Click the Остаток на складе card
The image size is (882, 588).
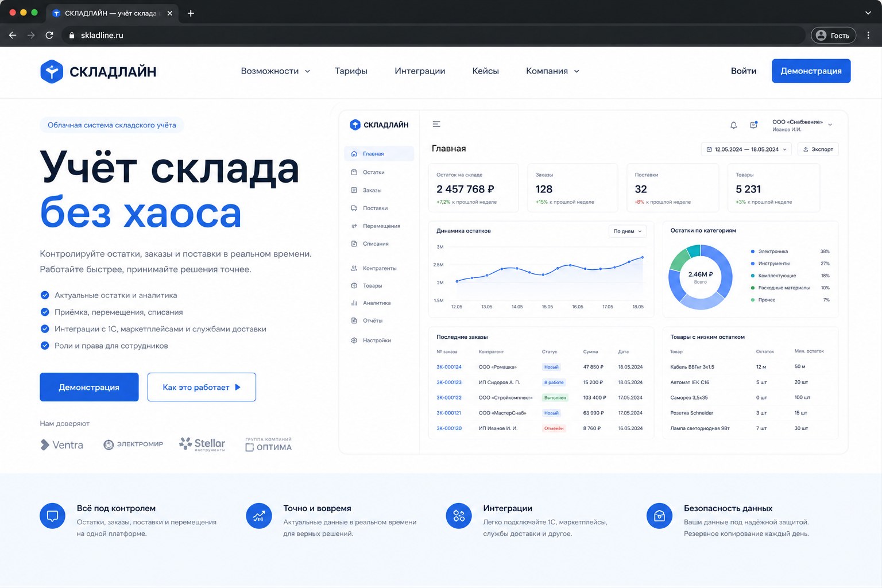474,188
